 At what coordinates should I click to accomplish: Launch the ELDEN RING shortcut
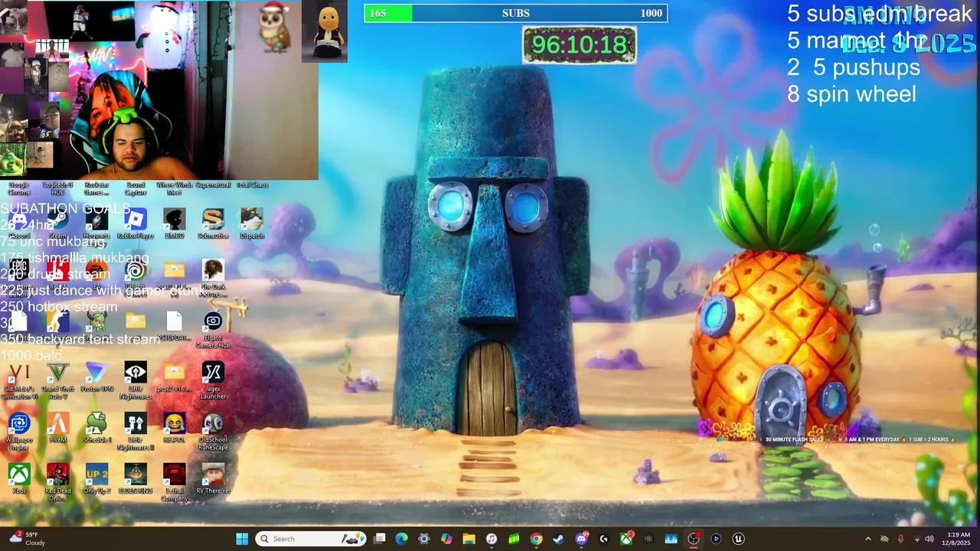(x=136, y=478)
